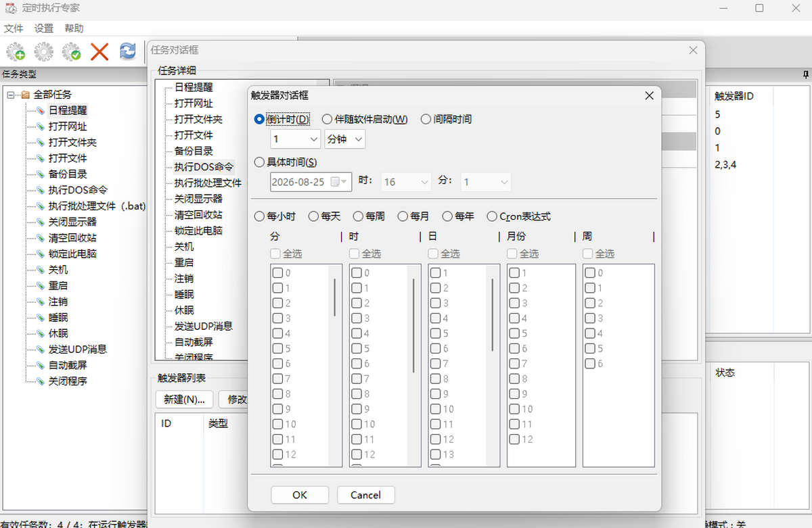Click the tag icon beside 打开文件夹 in main tree
The height and width of the screenshot is (528, 812).
(x=40, y=143)
